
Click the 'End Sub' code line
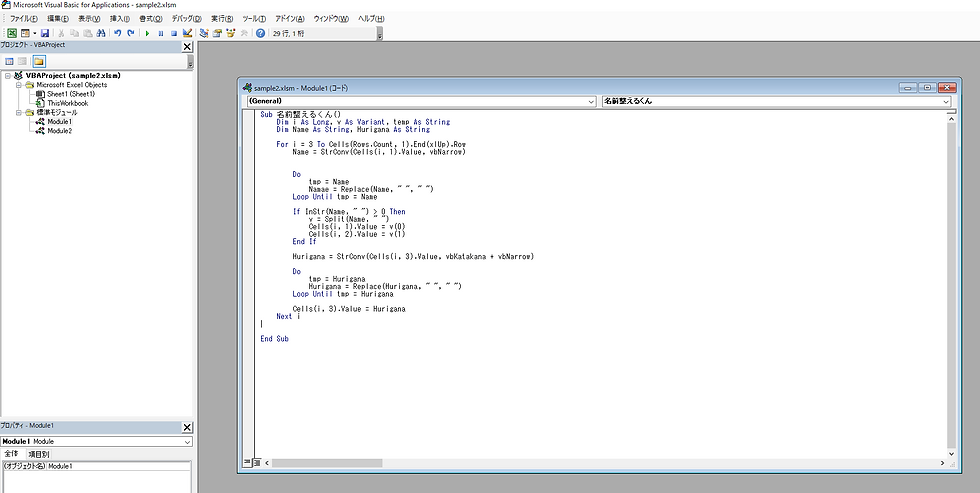point(274,339)
